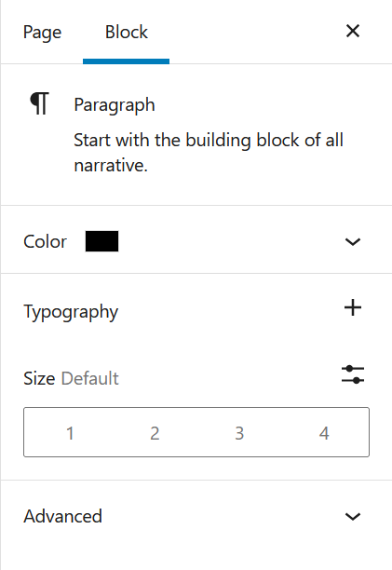Expand the Advanced panel chevron
The width and height of the screenshot is (392, 570).
point(353,517)
